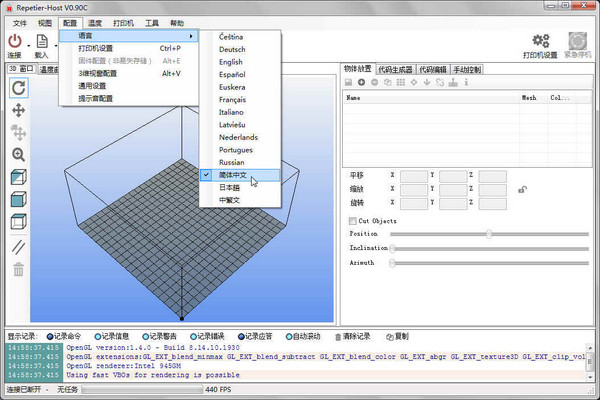Click the add object plus icon
600x400 pixels.
[x=363, y=82]
